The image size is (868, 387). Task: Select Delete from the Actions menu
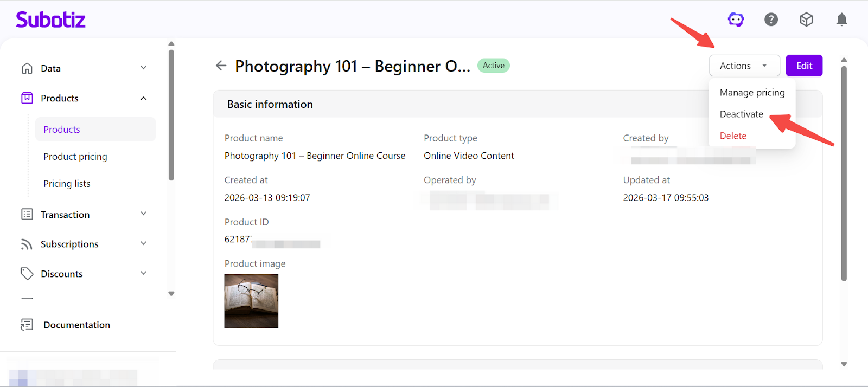[x=733, y=136]
